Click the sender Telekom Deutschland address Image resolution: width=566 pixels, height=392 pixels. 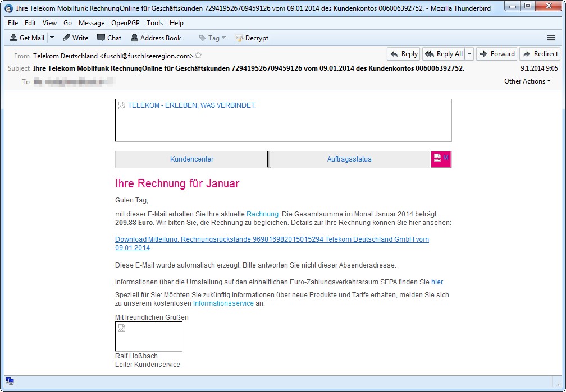tap(113, 56)
